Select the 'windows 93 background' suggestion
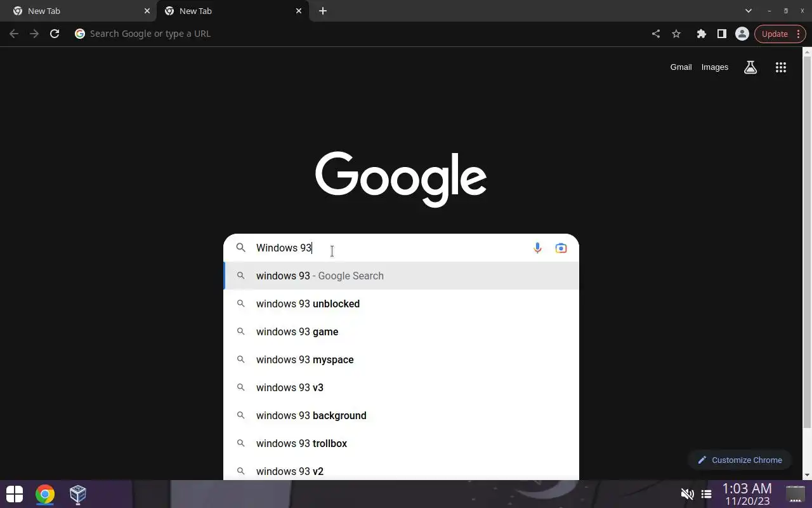This screenshot has height=508, width=812. [401, 415]
